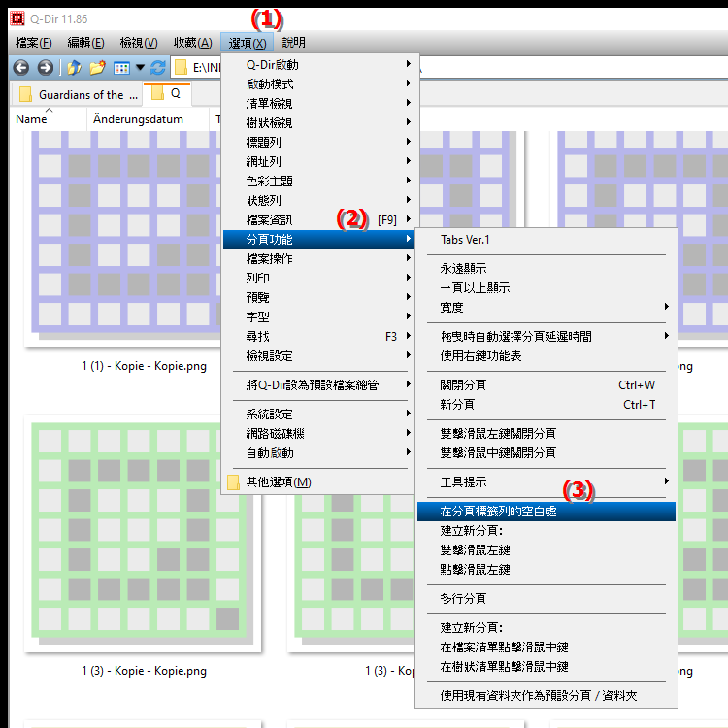The width and height of the screenshot is (728, 728).
Task: Choose 關閉分頁 Ctrl+W
Action: [x=546, y=385]
